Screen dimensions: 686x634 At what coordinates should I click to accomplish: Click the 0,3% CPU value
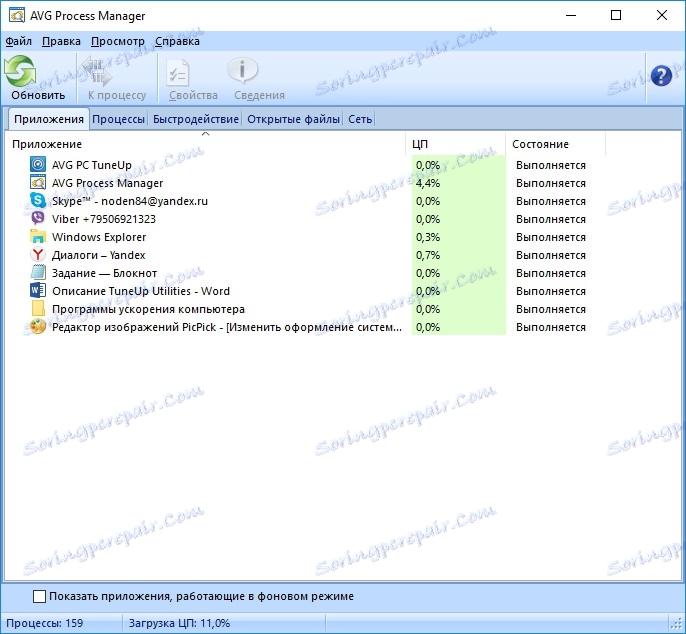(428, 237)
